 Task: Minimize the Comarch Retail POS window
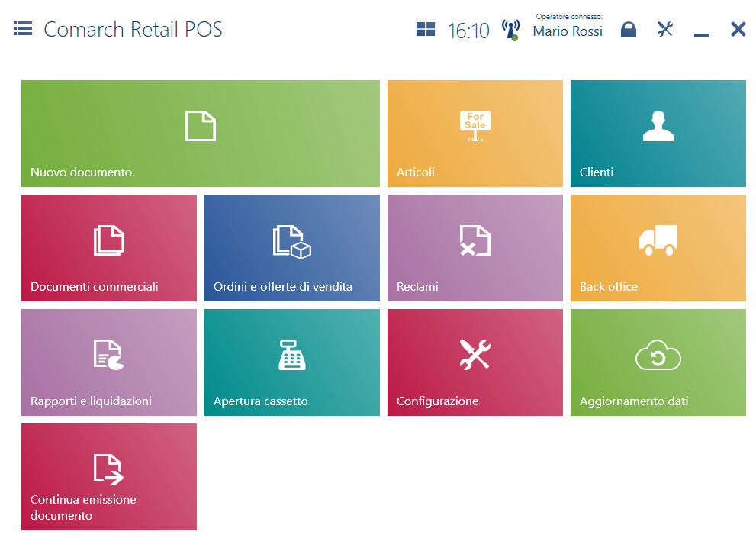[x=702, y=34]
